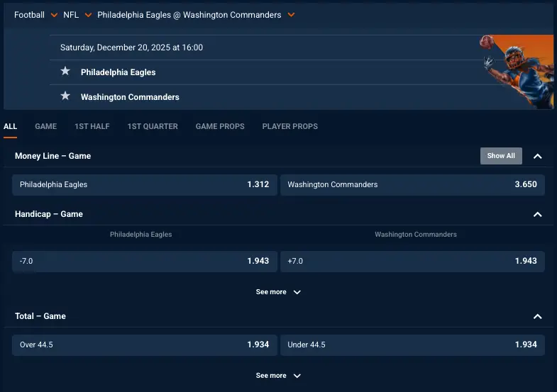Screen dimensions: 557x392
Task: Open the Football sport dropdown
Action: click(54, 15)
